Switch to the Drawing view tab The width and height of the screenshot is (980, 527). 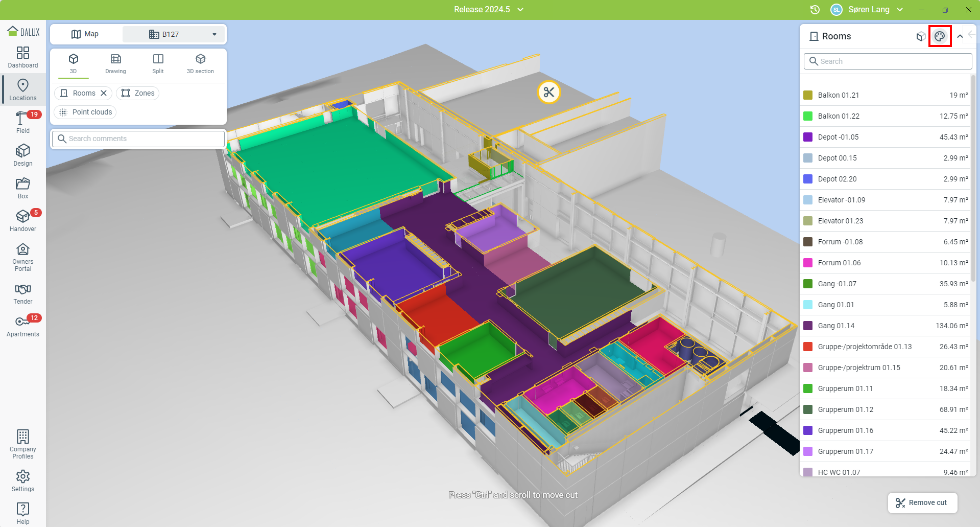tap(115, 64)
